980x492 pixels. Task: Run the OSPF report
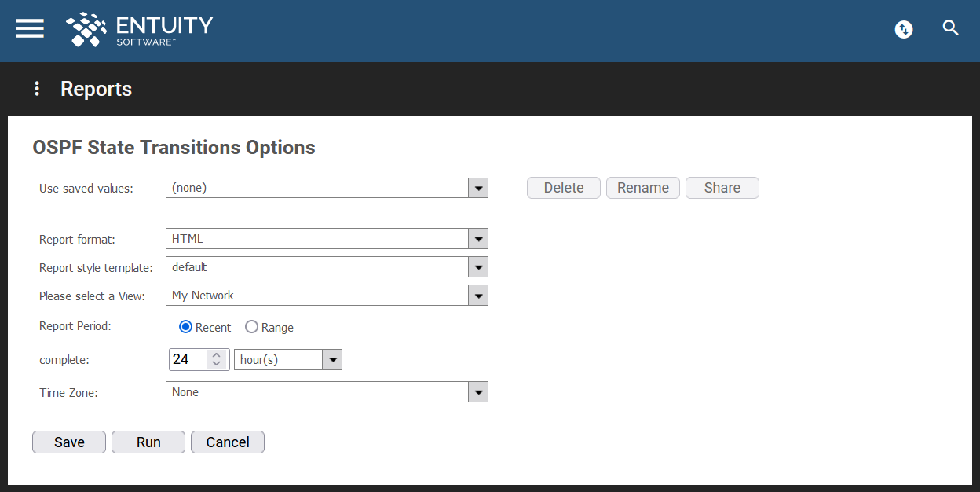148,442
